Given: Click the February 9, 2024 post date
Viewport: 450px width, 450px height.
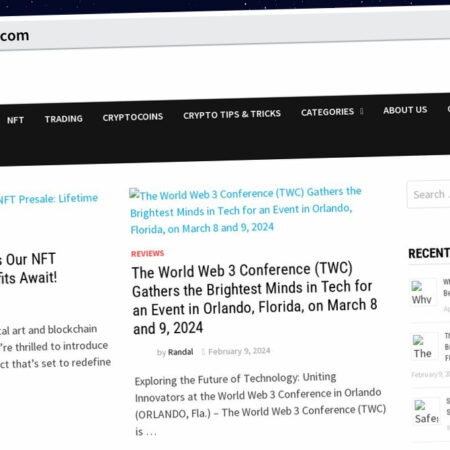Looking at the screenshot, I should [x=239, y=351].
